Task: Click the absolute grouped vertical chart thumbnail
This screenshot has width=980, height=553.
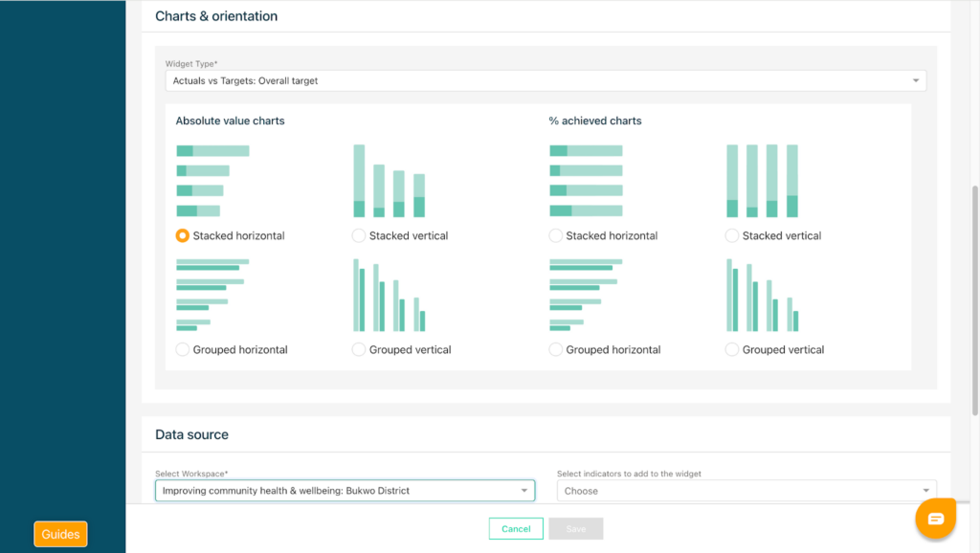Action: (x=389, y=295)
